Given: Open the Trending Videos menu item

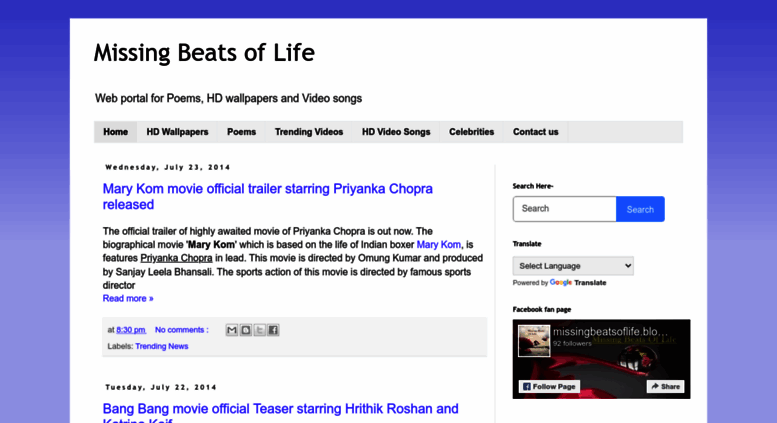Looking at the screenshot, I should (x=309, y=132).
